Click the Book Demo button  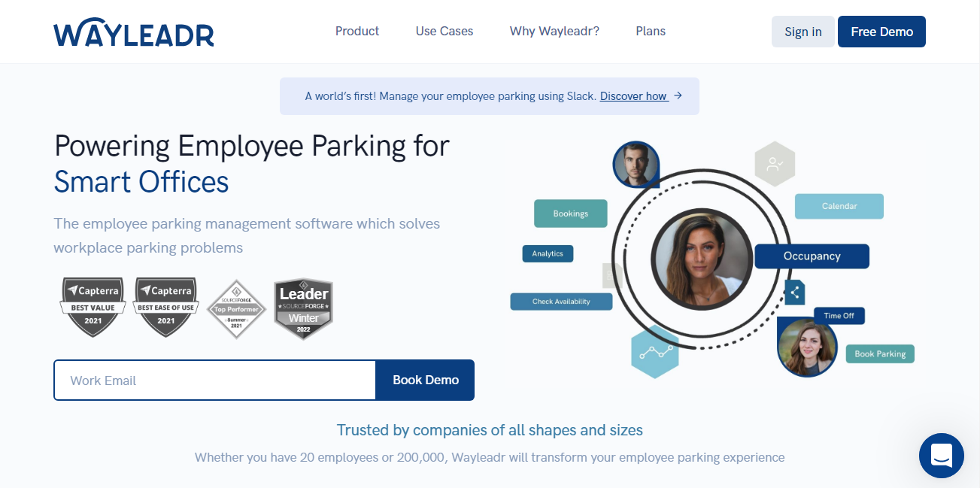(426, 380)
